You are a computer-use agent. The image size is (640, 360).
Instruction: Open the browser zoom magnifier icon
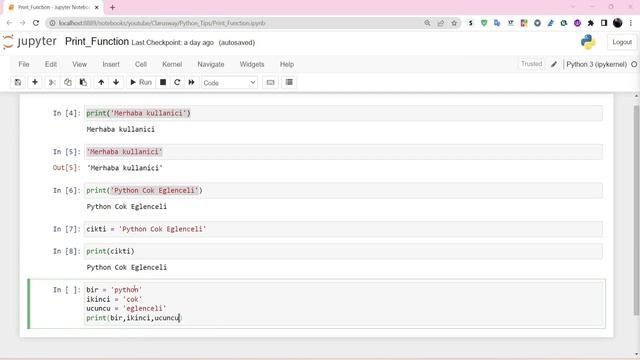click(x=427, y=23)
